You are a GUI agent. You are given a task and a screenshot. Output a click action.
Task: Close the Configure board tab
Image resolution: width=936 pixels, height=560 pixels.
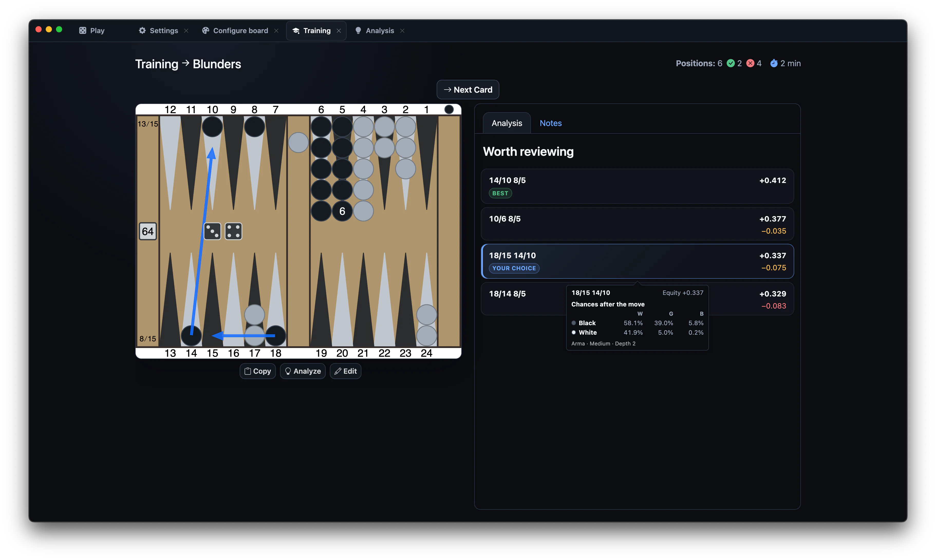276,31
